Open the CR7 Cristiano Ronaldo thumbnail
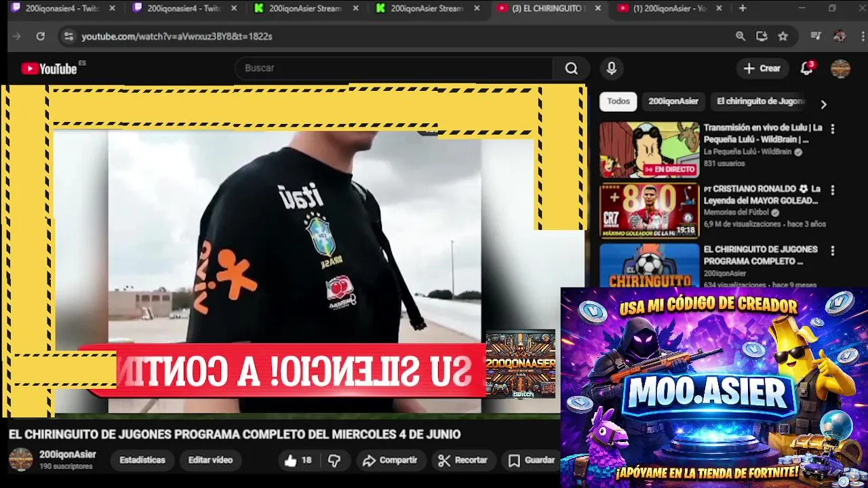The image size is (868, 488). pos(649,211)
